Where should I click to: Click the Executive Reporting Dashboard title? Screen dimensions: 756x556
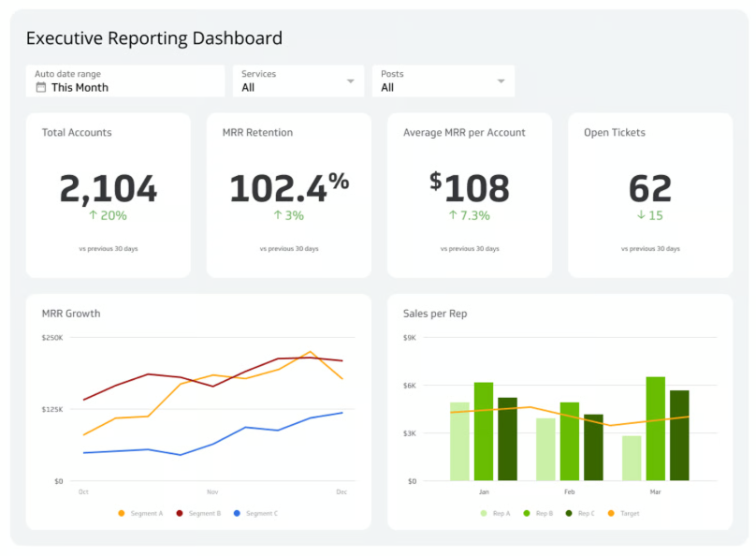154,38
